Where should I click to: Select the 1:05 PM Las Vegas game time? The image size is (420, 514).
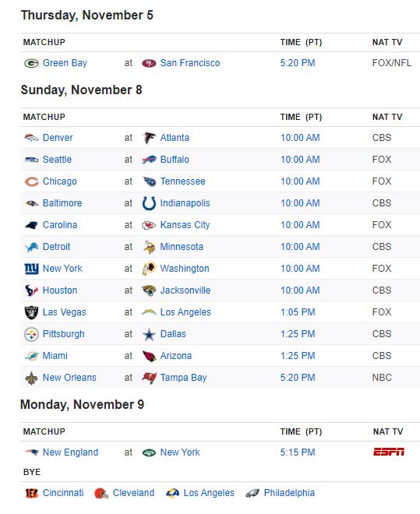point(298,312)
